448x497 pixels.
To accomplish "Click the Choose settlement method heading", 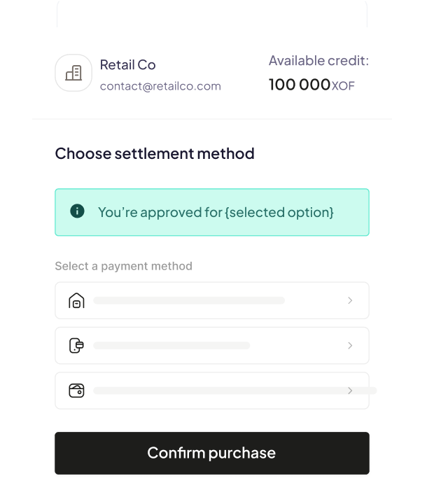I will (x=155, y=153).
